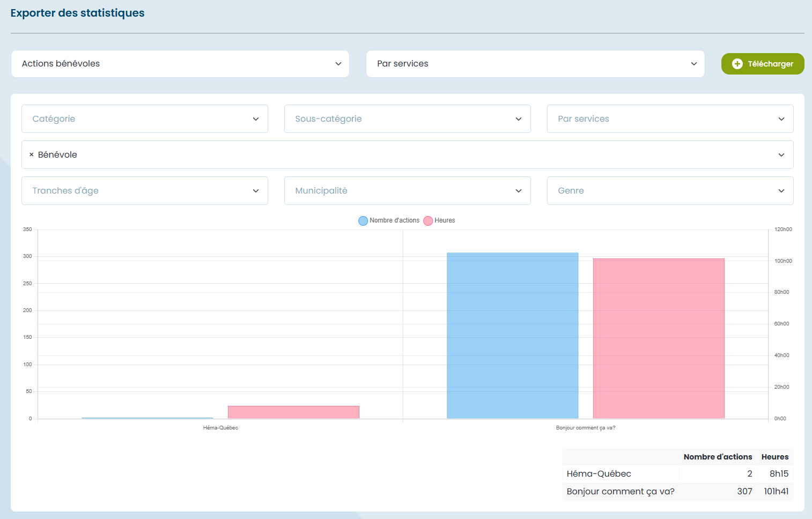Viewport: 812px width, 519px height.
Task: Click chevron arrow of Bénévole field
Action: click(781, 155)
